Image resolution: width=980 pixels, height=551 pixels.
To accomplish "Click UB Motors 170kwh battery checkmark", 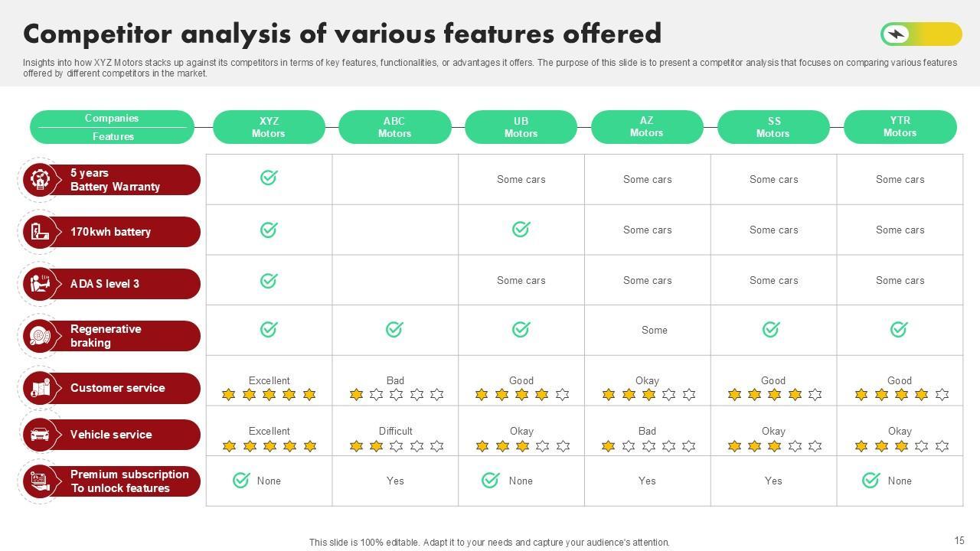I will click(x=521, y=229).
